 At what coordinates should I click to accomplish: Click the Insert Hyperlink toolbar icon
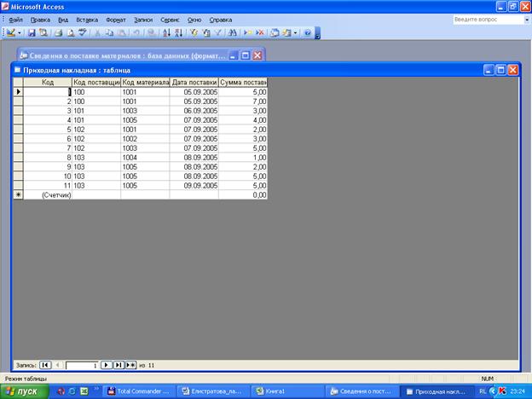(x=152, y=33)
